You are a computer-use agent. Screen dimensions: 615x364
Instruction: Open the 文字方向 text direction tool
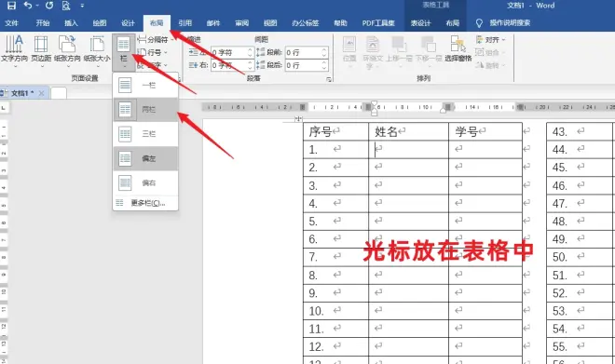(14, 49)
